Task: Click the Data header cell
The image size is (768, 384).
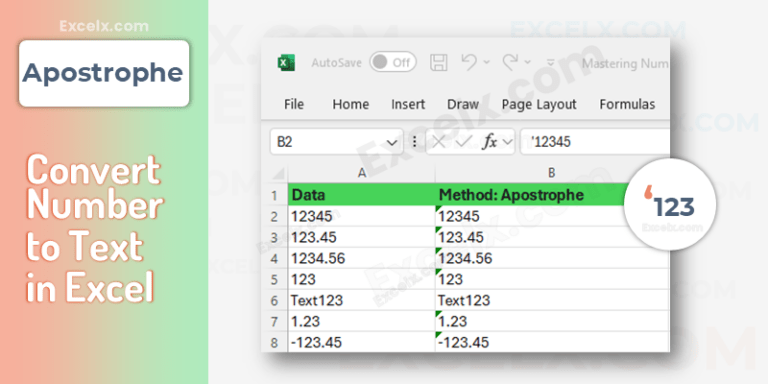Action: pyautogui.click(x=361, y=195)
